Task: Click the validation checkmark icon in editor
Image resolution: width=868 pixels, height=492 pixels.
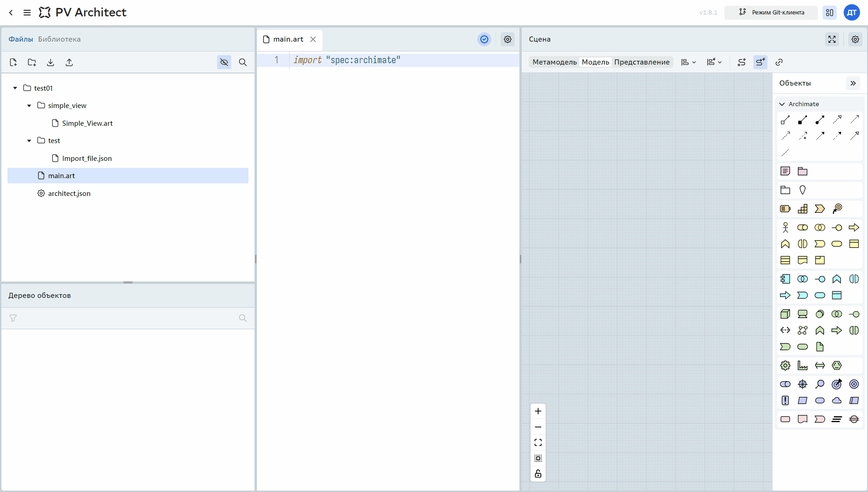Action: pos(484,39)
